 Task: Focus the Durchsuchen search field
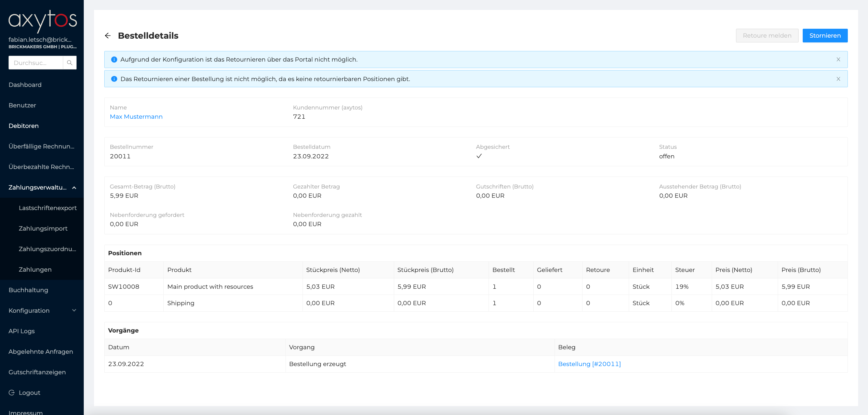[x=36, y=63]
